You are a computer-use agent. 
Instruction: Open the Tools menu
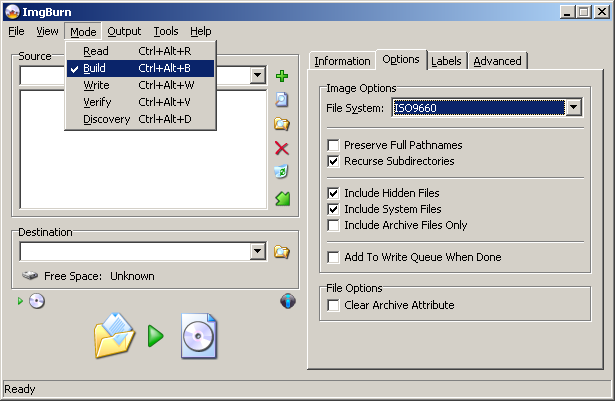166,31
